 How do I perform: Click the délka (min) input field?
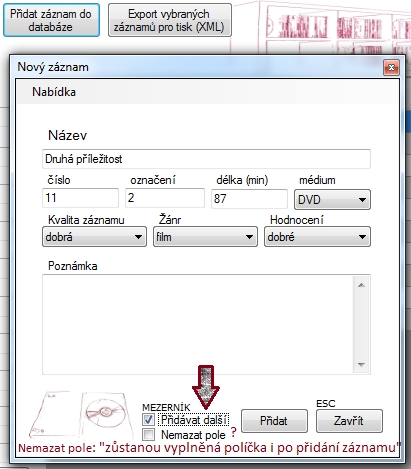coord(249,199)
